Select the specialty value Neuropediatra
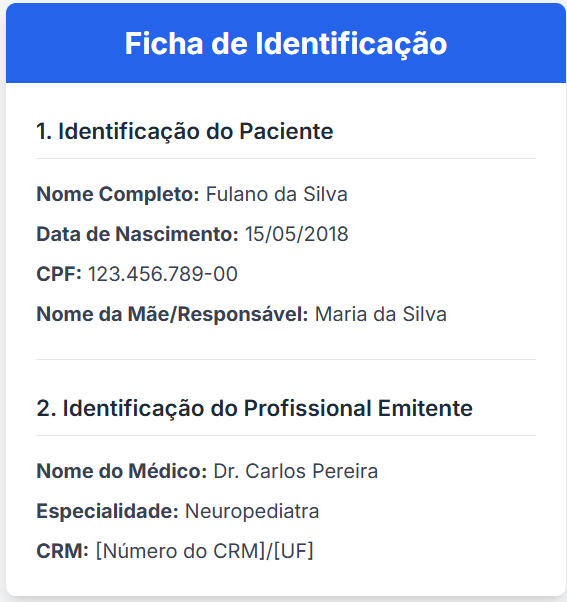 click(252, 511)
